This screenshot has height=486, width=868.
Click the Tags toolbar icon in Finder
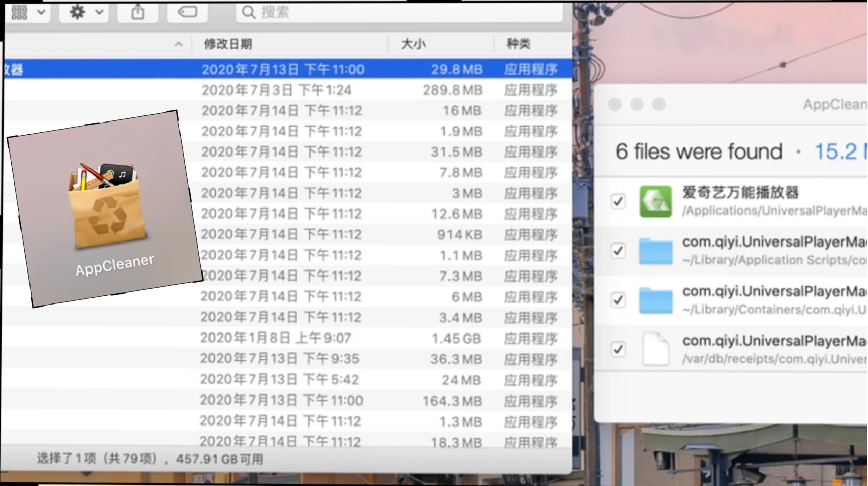(x=187, y=13)
